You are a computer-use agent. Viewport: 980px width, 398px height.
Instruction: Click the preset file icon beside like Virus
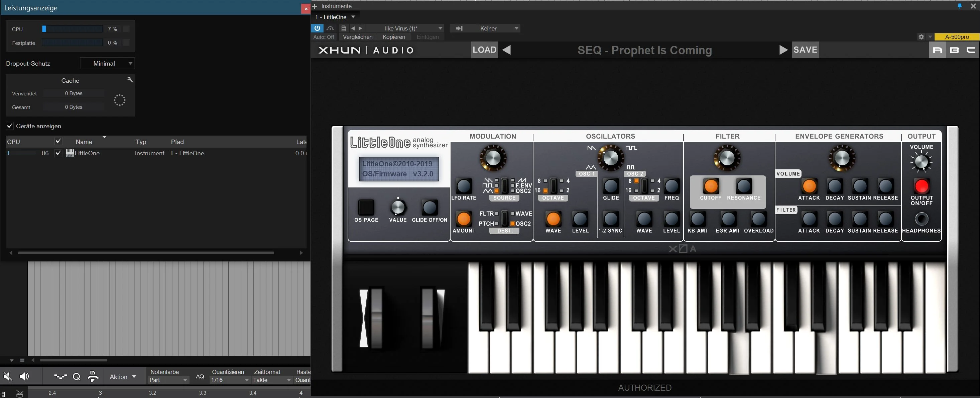click(x=344, y=28)
